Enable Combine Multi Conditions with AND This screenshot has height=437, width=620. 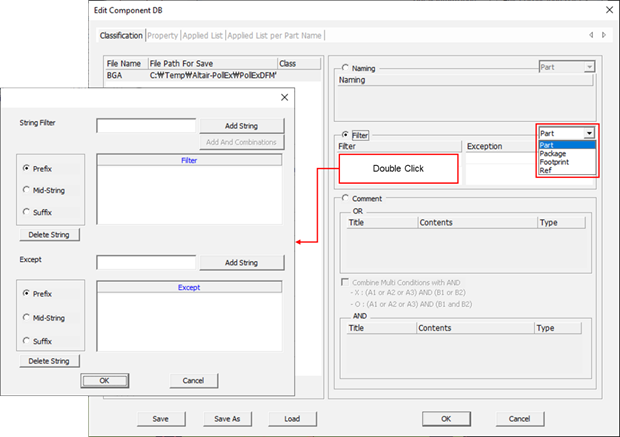(346, 284)
